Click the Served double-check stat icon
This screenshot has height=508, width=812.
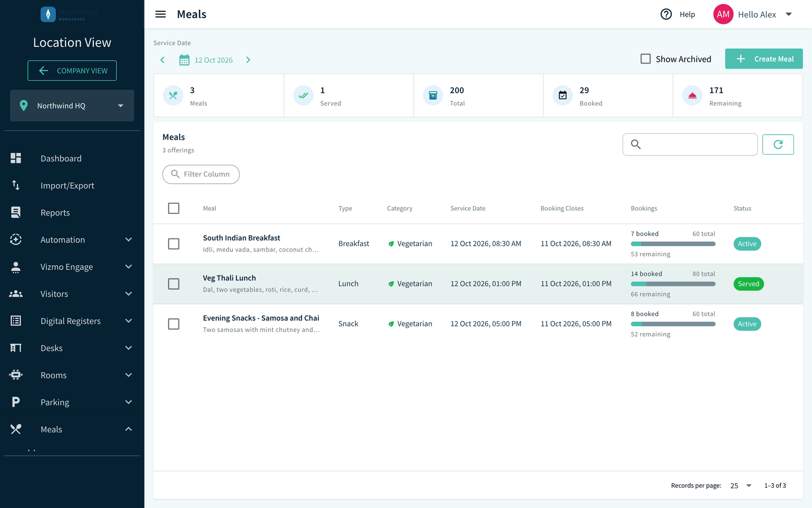pos(303,96)
